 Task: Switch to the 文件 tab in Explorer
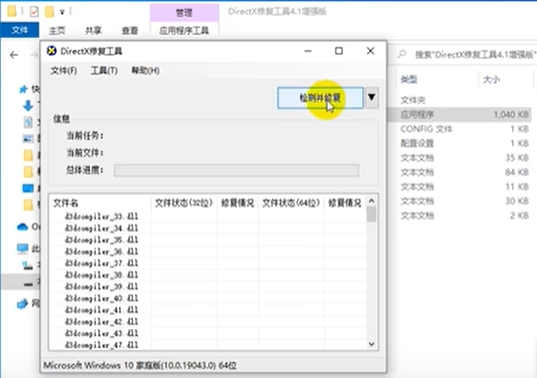point(20,30)
